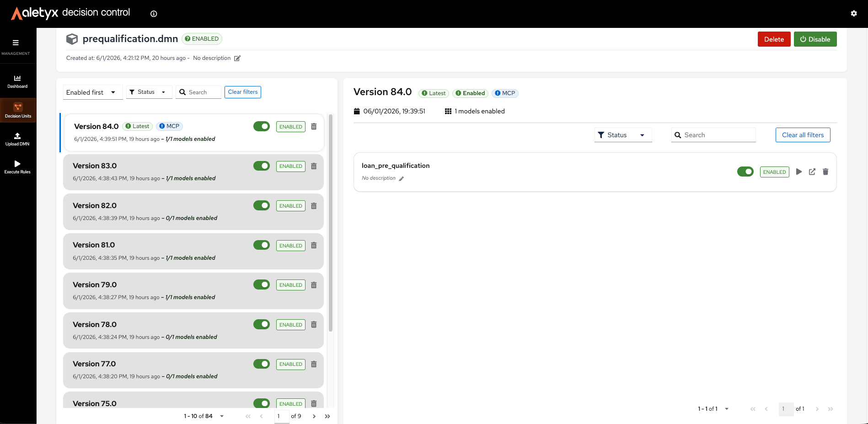Viewport: 868px width, 424px height.
Task: Open Execute Rules in sidebar
Action: point(17,167)
